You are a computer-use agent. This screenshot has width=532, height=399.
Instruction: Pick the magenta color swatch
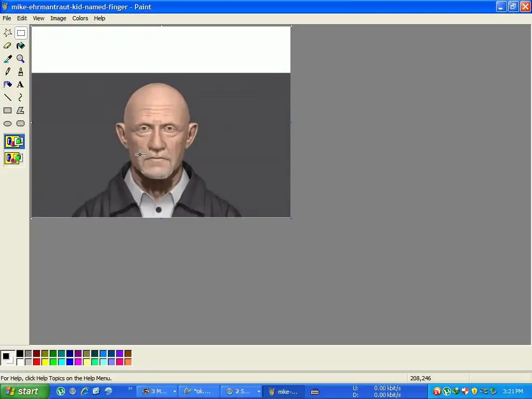tap(78, 362)
